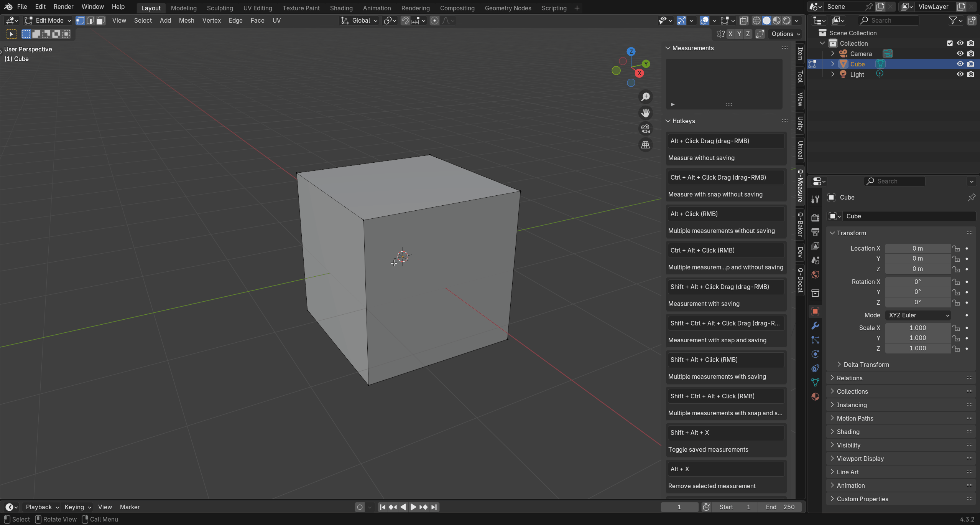
Task: Collapse the Hotkeys panel
Action: [x=683, y=121]
